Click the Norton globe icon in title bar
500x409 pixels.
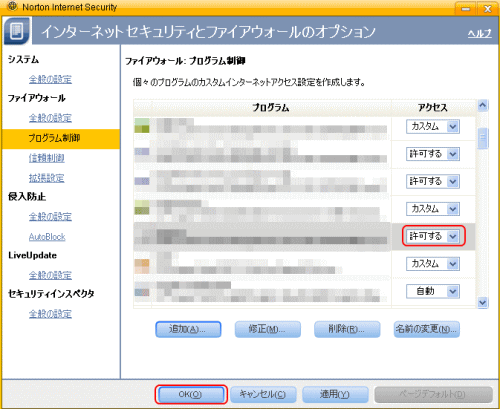click(12, 6)
